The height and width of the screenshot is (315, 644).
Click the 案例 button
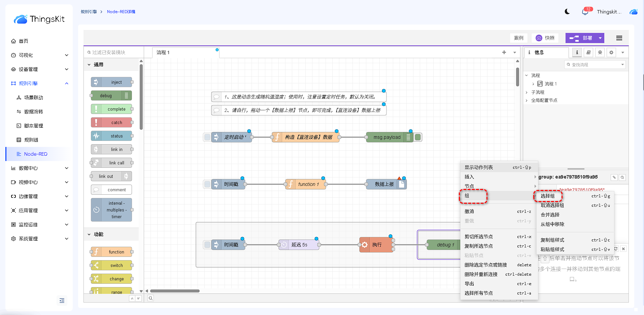[x=518, y=38]
